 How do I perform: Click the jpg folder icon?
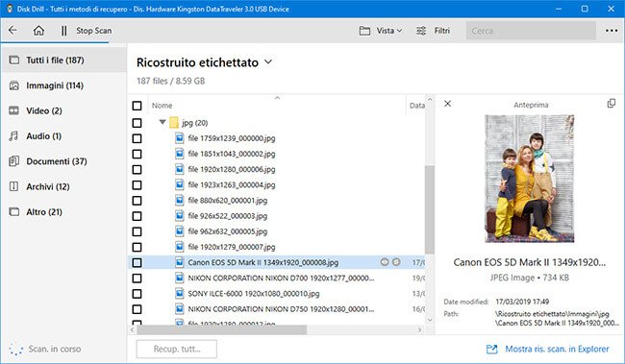pyautogui.click(x=174, y=123)
